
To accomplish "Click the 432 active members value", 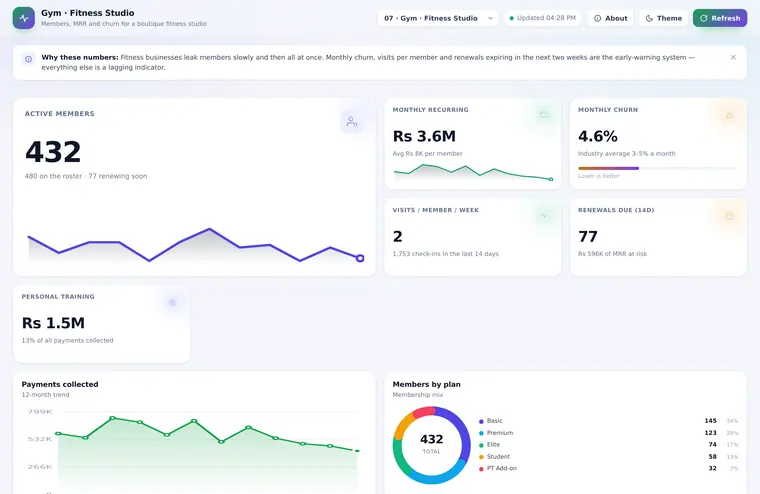I will click(x=53, y=152).
